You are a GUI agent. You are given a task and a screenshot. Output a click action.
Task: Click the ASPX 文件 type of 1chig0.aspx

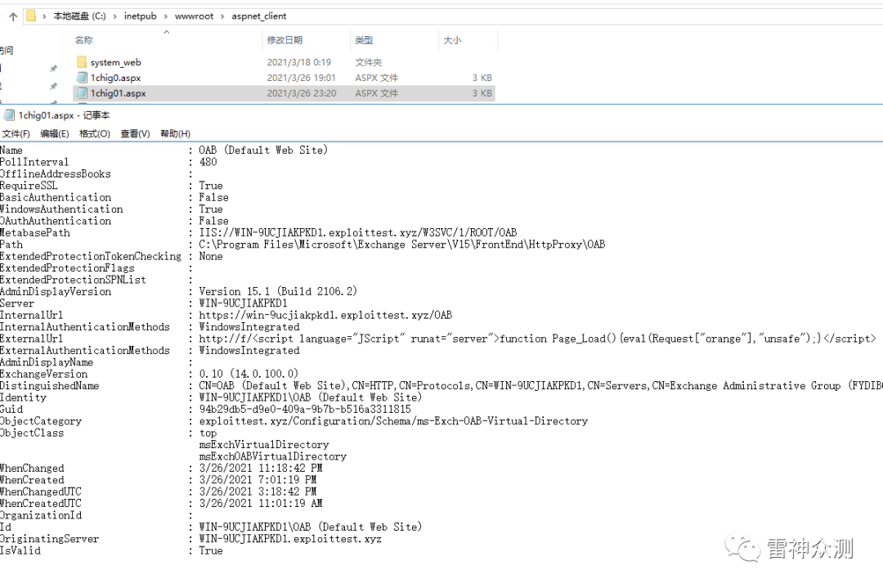(376, 78)
